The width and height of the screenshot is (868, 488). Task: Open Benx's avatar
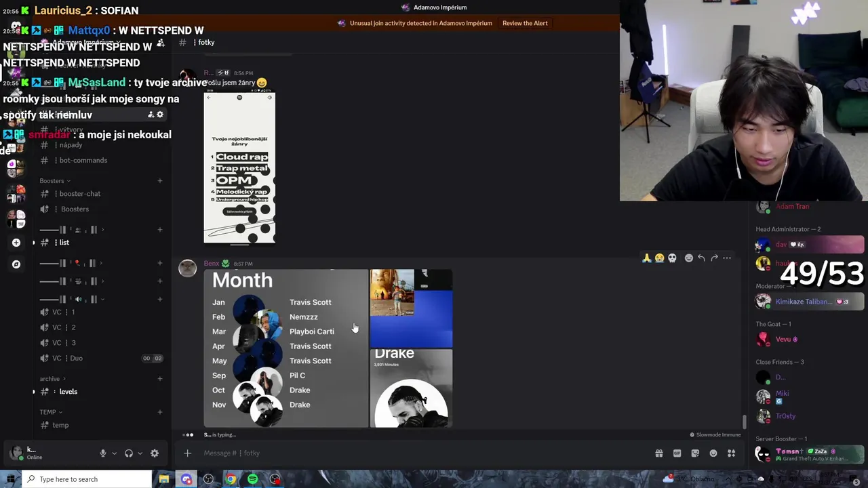click(187, 268)
